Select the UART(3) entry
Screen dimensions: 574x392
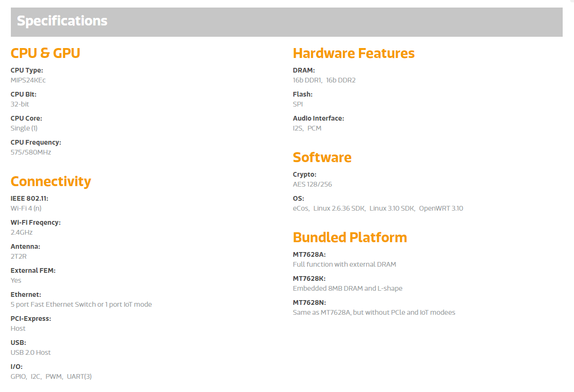tap(79, 376)
